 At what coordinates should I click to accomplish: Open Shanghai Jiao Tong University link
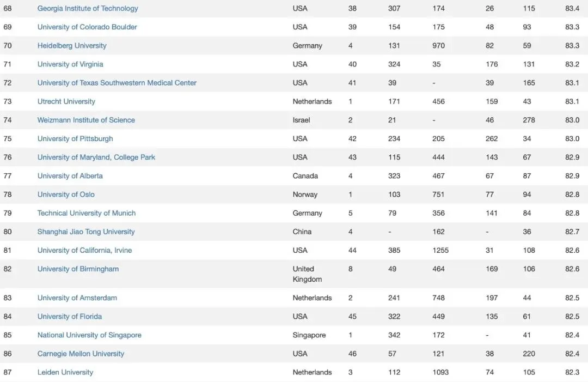pos(86,232)
